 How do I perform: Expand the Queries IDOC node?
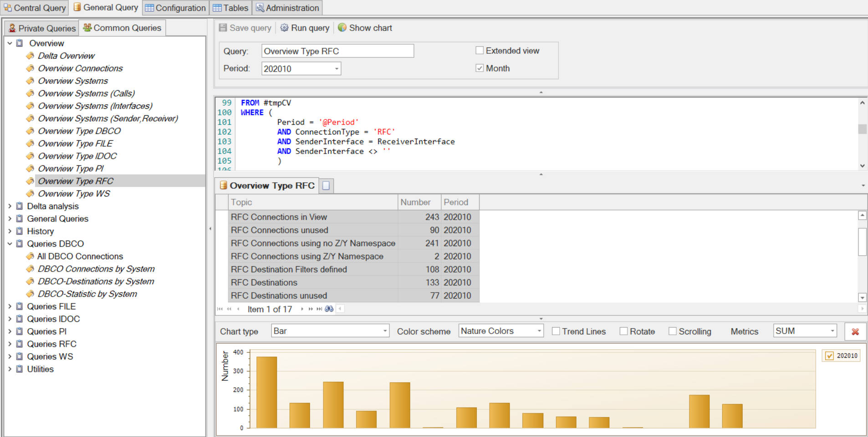(10, 319)
